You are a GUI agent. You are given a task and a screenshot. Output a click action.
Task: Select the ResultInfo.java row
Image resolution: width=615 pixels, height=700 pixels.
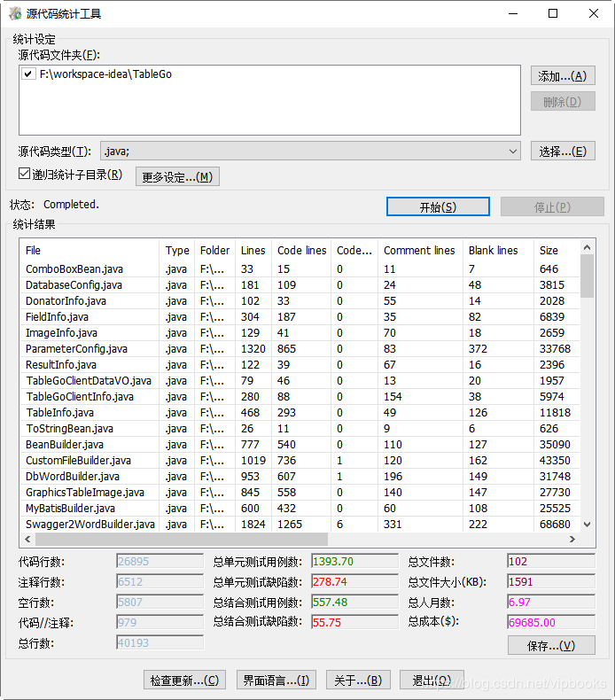click(300, 365)
